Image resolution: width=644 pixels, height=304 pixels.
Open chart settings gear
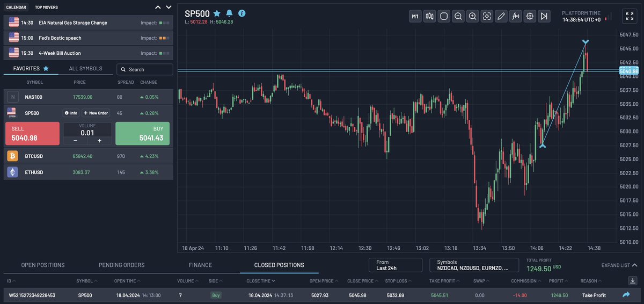(x=530, y=16)
